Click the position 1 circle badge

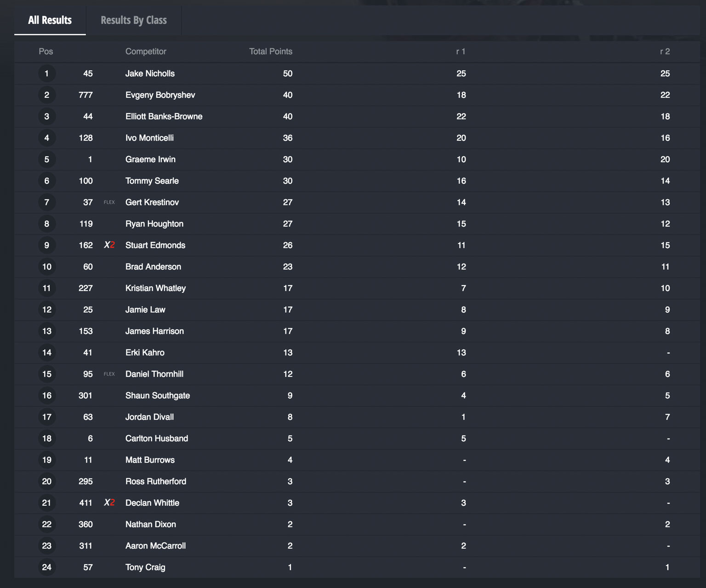point(46,74)
